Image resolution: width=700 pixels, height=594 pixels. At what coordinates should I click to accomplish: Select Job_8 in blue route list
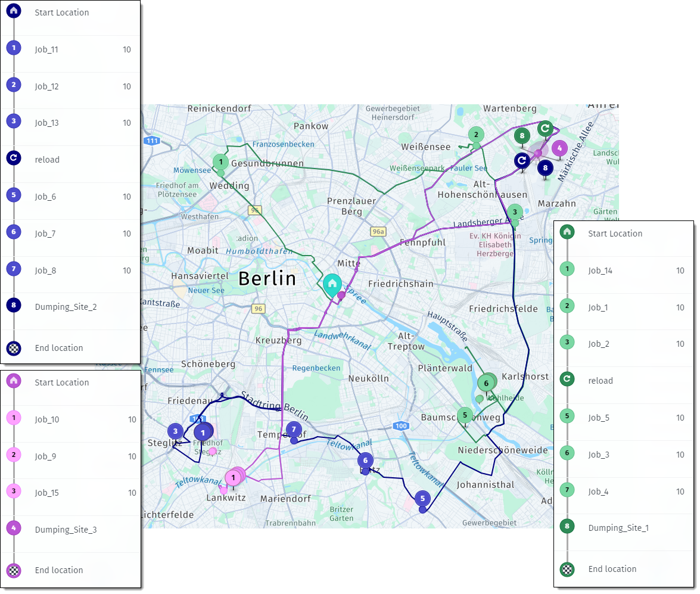pos(70,270)
